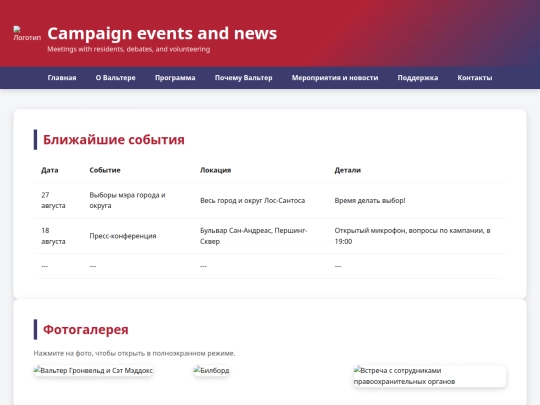Click the Фотогалерея heading
The width and height of the screenshot is (540, 405).
85,329
